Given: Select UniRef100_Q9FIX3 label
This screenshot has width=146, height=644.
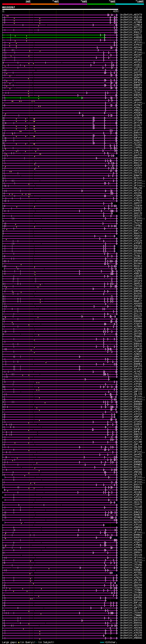Looking at the screenshot, I should point(131,392).
